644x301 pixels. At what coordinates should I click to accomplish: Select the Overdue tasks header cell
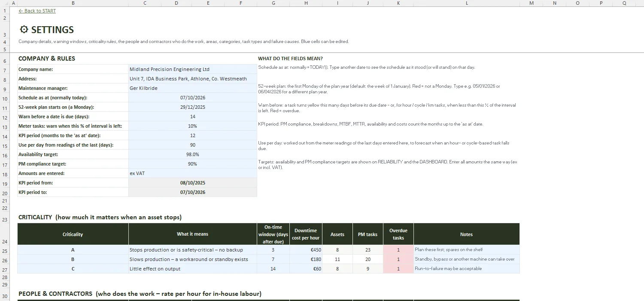(398, 234)
